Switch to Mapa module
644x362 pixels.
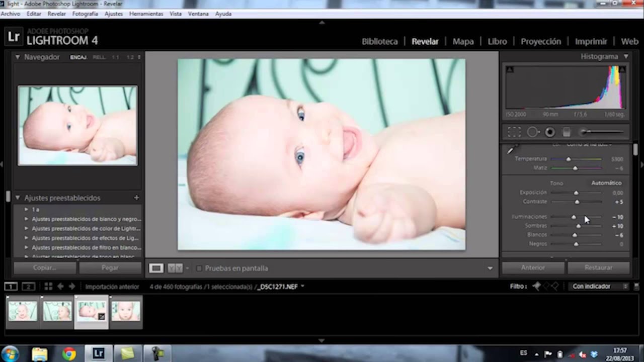[x=463, y=42]
